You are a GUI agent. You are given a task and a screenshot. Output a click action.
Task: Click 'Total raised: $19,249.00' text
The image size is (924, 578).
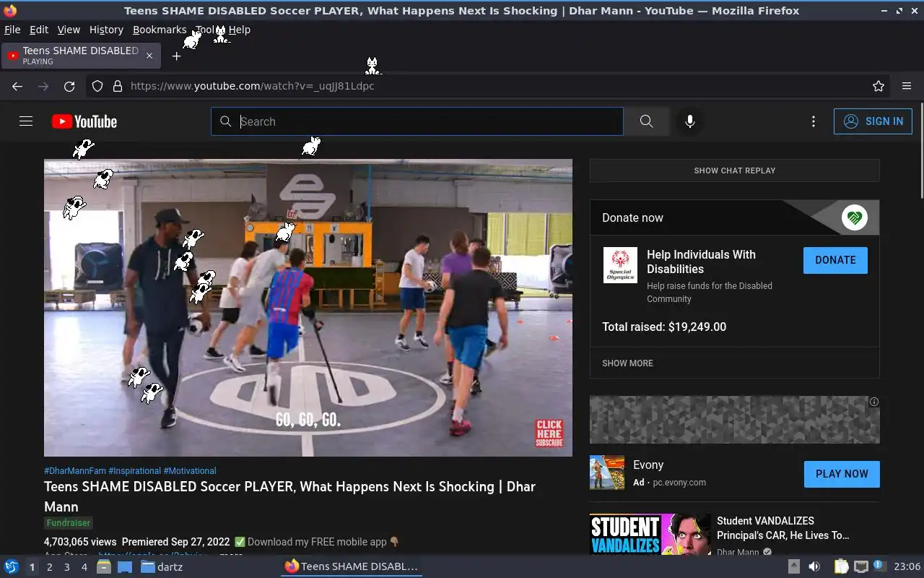click(x=664, y=327)
